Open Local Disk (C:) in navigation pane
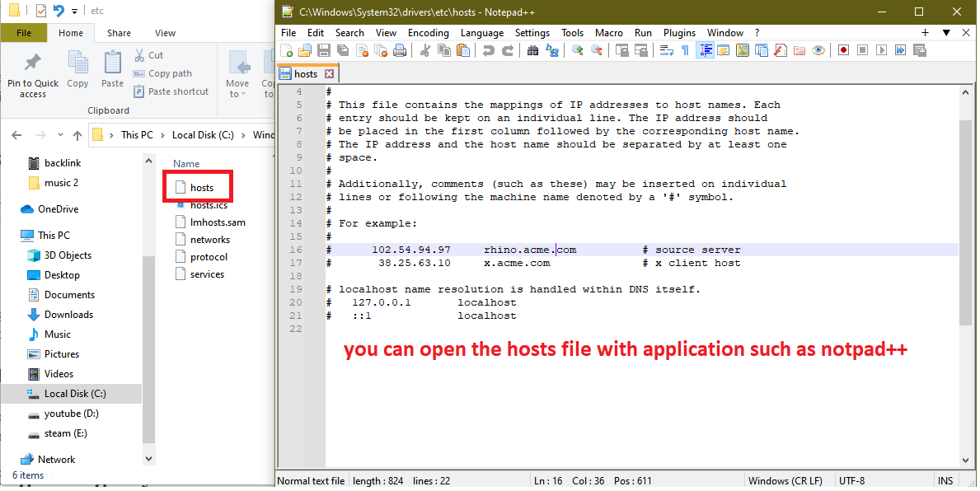980x491 pixels. pyautogui.click(x=75, y=394)
